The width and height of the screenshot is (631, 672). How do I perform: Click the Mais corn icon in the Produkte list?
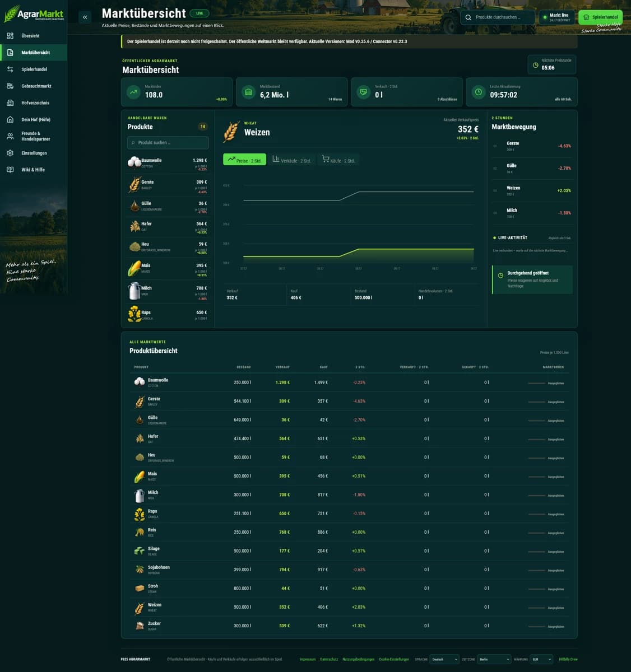tap(134, 268)
